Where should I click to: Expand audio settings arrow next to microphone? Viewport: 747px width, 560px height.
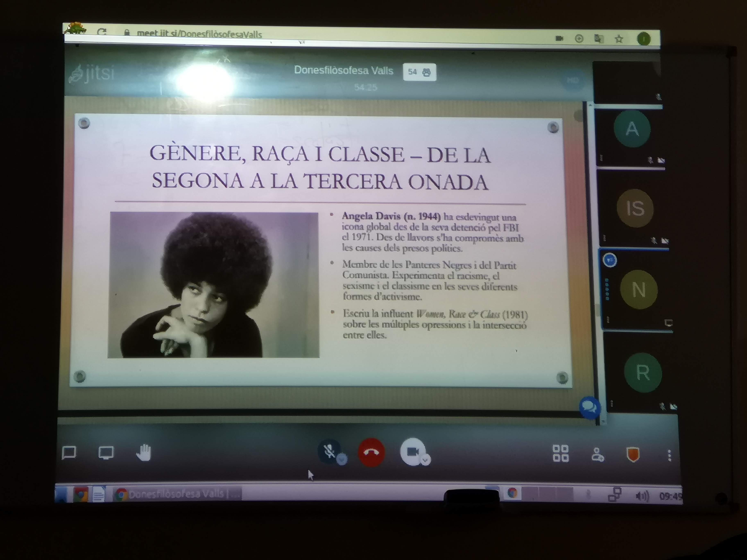click(x=342, y=460)
